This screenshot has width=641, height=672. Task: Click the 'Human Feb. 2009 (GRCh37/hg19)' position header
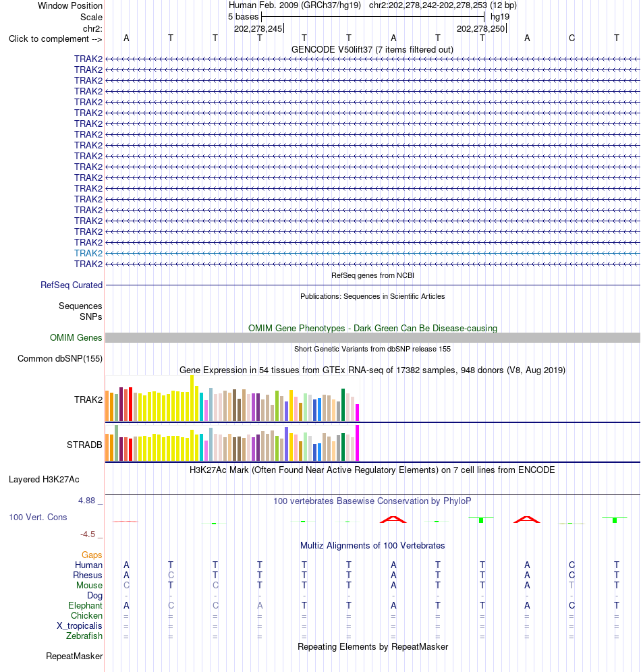tap(295, 5)
